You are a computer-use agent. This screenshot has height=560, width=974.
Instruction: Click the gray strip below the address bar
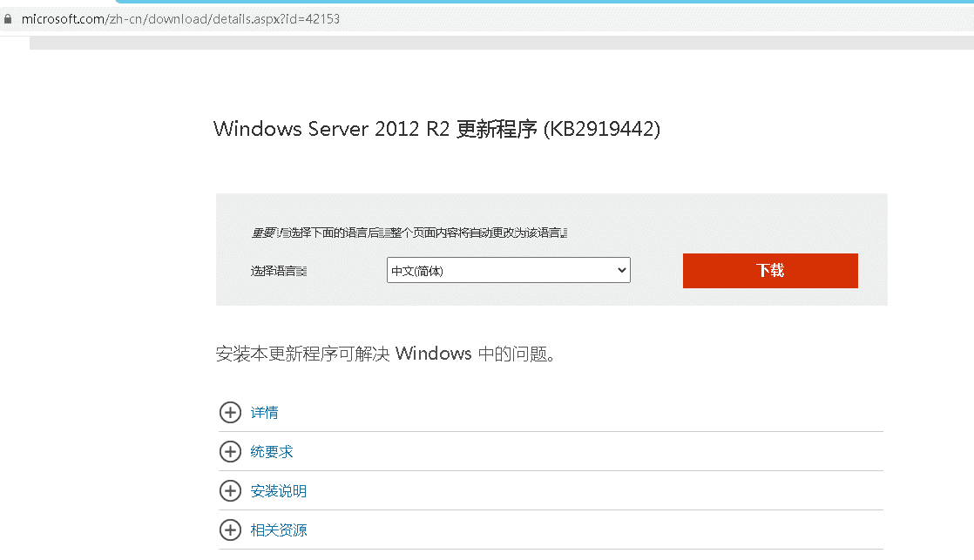[x=501, y=43]
